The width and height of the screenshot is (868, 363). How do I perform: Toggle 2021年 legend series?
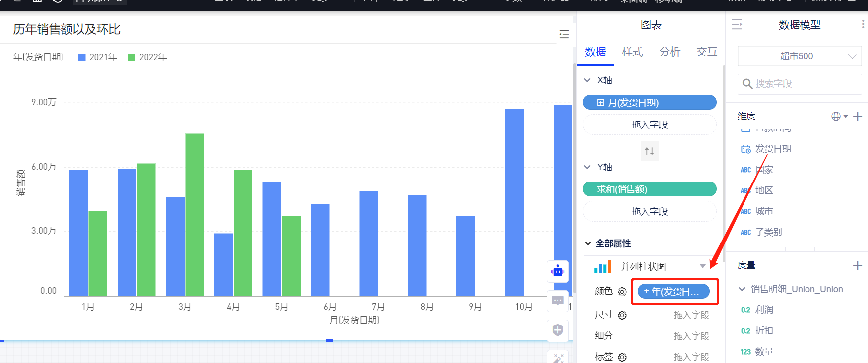(98, 57)
